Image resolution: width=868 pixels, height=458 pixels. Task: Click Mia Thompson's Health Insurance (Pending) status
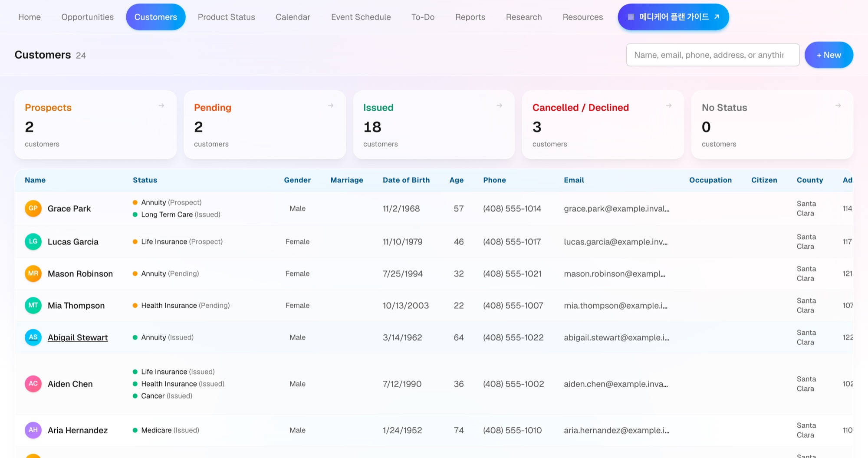click(181, 306)
